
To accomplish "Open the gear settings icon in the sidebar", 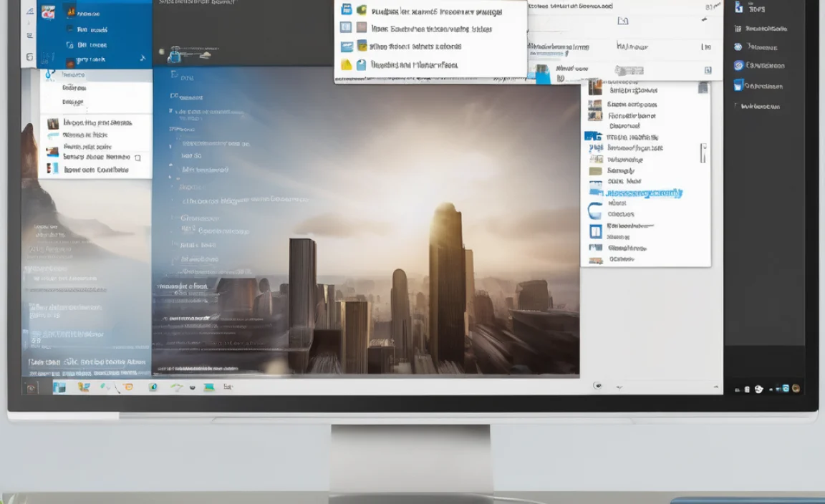I will pos(739,65).
